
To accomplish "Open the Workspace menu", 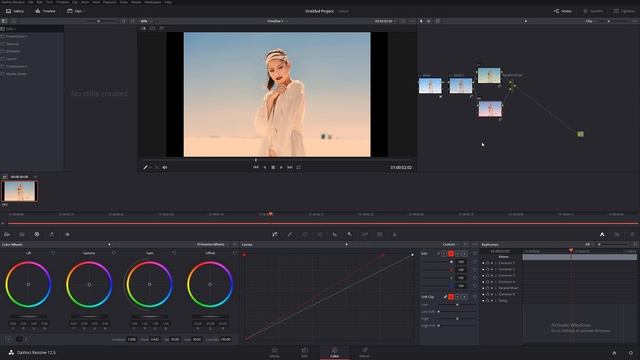I will coord(153,2).
